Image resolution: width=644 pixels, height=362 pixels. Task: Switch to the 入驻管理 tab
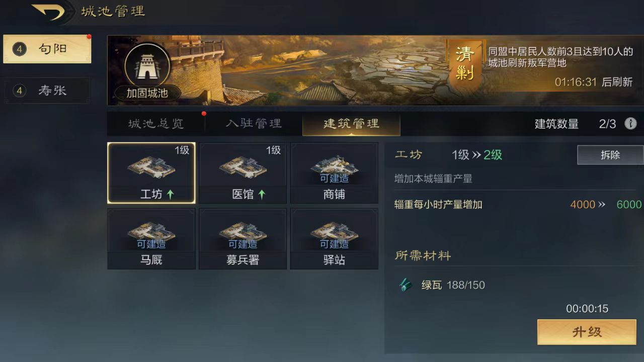[254, 124]
